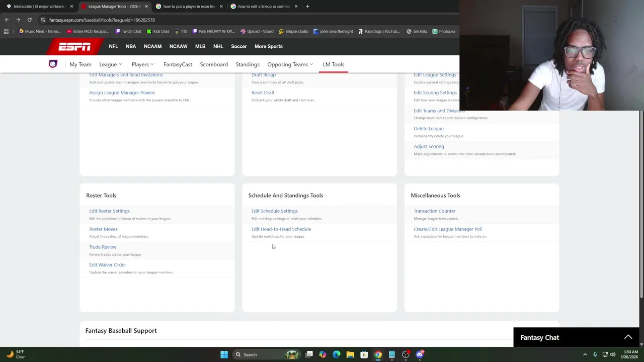Select the NCAAW menu item
Screen dimensions: 644x362
[x=178, y=46]
